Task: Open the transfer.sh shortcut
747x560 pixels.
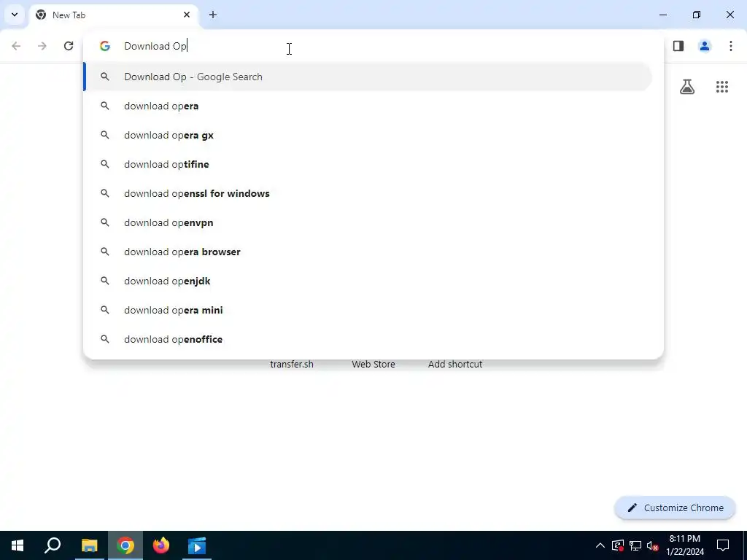Action: click(292, 365)
